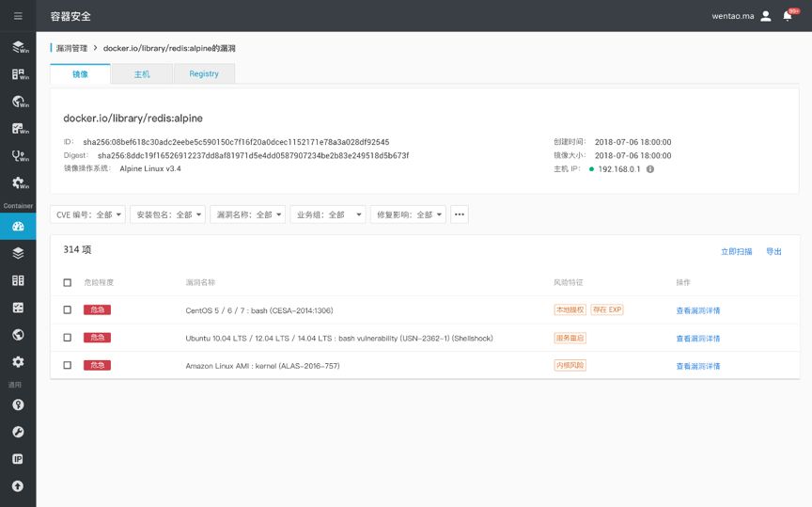Click the Alpine Linux v3.4 value
Image resolution: width=812 pixels, height=507 pixels.
pos(150,168)
